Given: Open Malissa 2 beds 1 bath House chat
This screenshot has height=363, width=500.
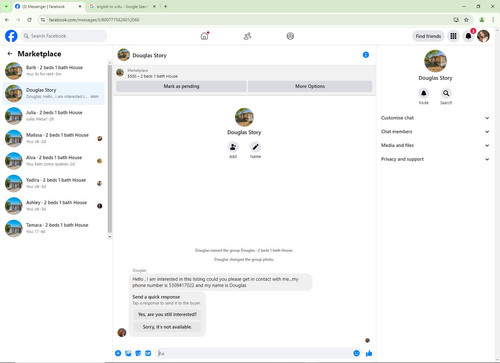Looking at the screenshot, I should (x=54, y=138).
